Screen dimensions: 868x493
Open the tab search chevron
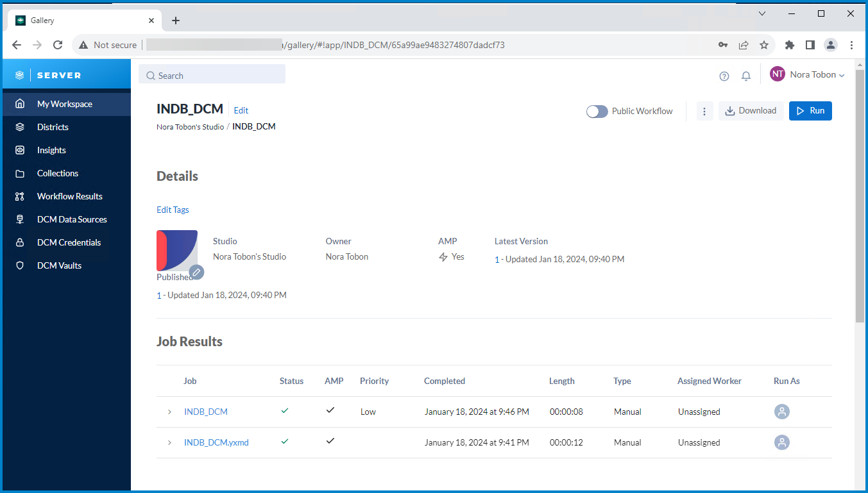tap(762, 13)
